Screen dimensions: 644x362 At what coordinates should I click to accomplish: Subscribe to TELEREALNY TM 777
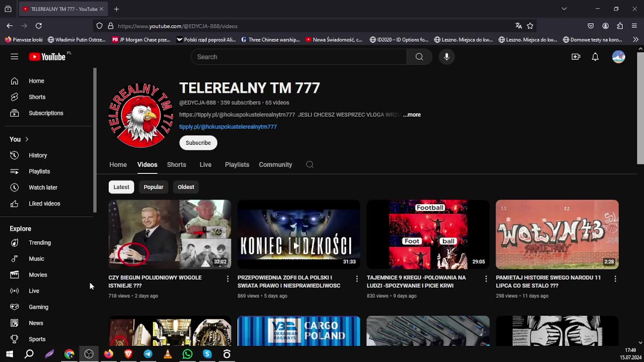[198, 143]
